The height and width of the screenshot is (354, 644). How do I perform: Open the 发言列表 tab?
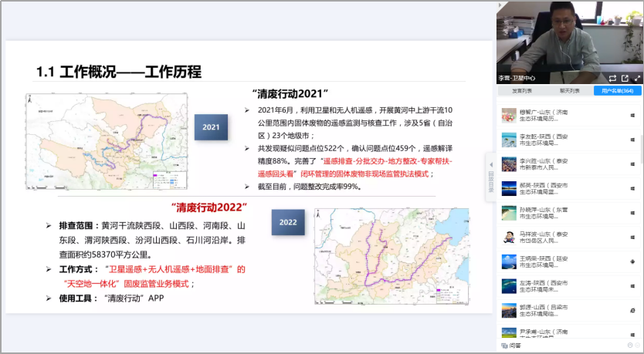point(521,91)
